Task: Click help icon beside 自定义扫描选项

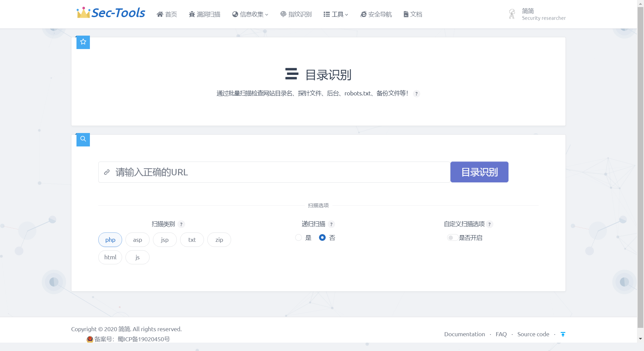Action: point(489,224)
